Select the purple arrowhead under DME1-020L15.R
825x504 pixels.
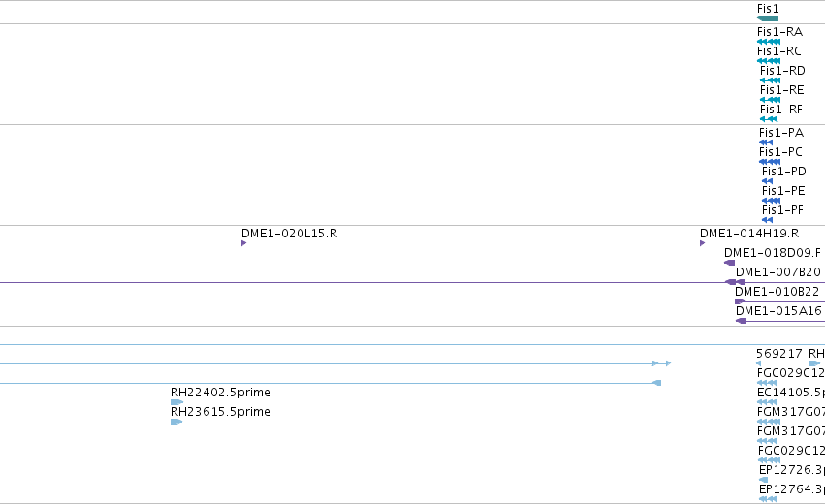tap(243, 243)
